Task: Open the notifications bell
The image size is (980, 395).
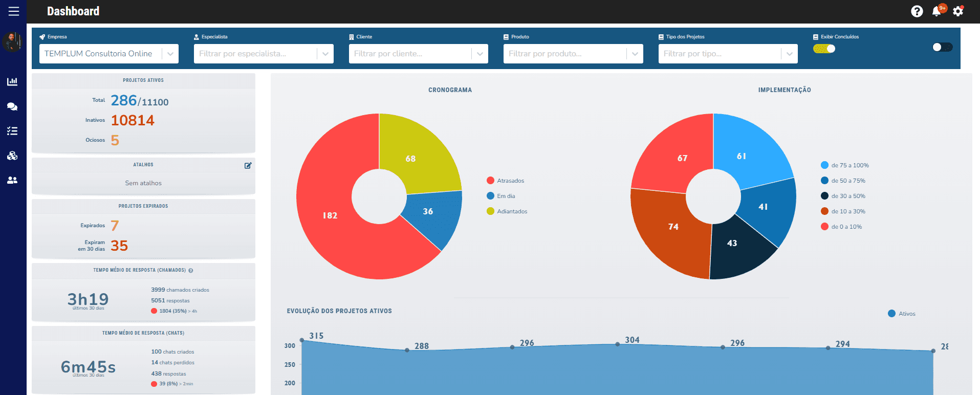Action: [937, 11]
